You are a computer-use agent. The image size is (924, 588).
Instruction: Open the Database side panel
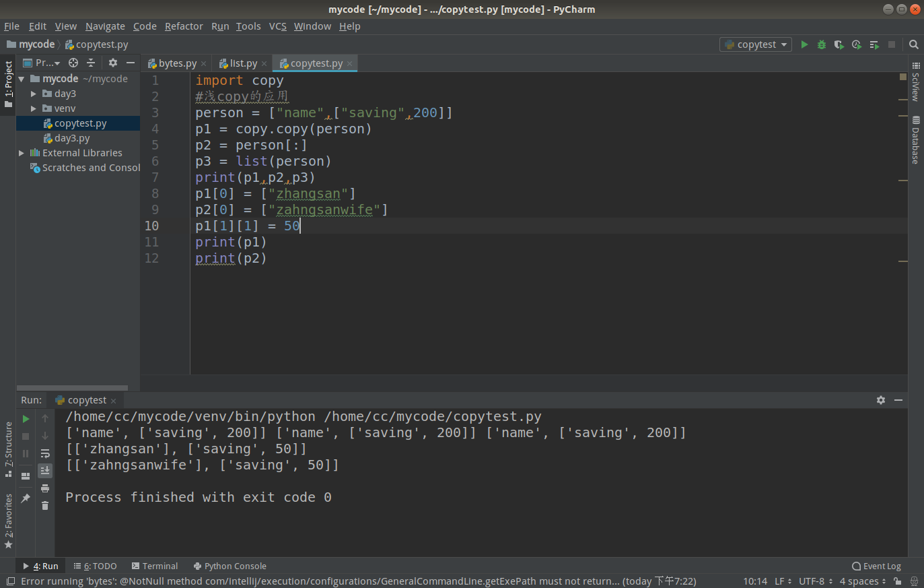916,139
